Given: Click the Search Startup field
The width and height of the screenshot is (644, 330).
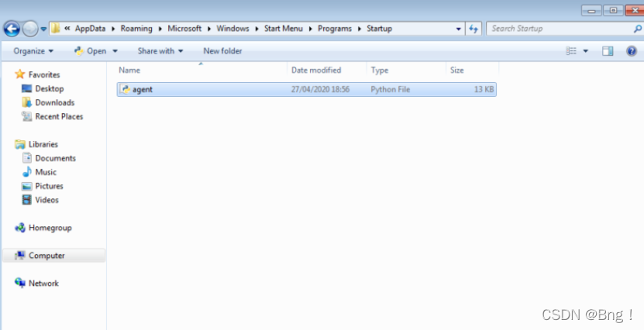Looking at the screenshot, I should tap(561, 29).
